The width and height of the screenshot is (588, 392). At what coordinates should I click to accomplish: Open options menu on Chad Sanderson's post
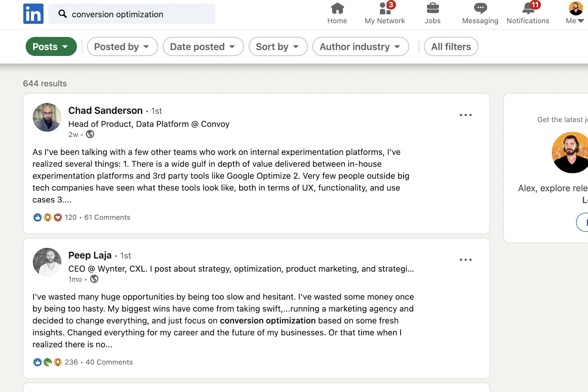[465, 115]
